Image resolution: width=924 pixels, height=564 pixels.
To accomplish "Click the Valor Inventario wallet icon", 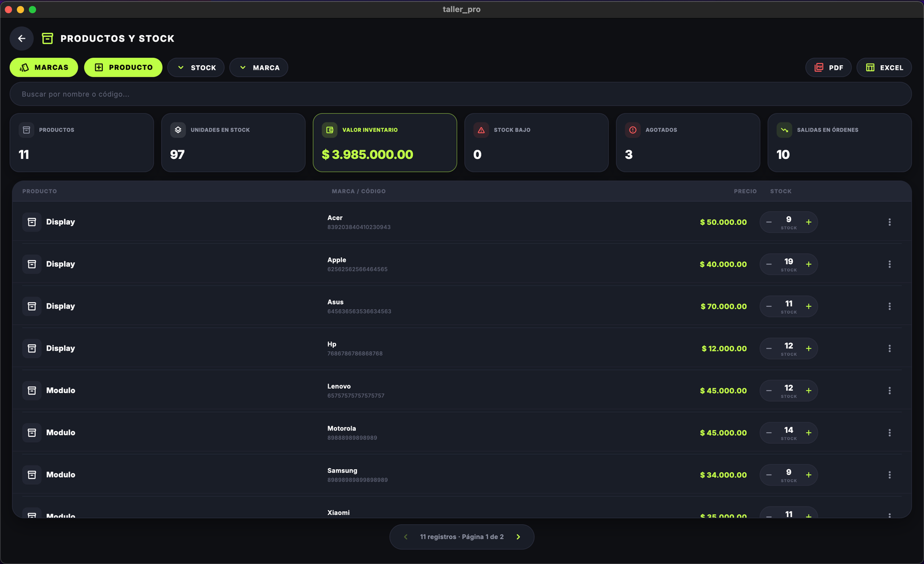I will point(330,130).
